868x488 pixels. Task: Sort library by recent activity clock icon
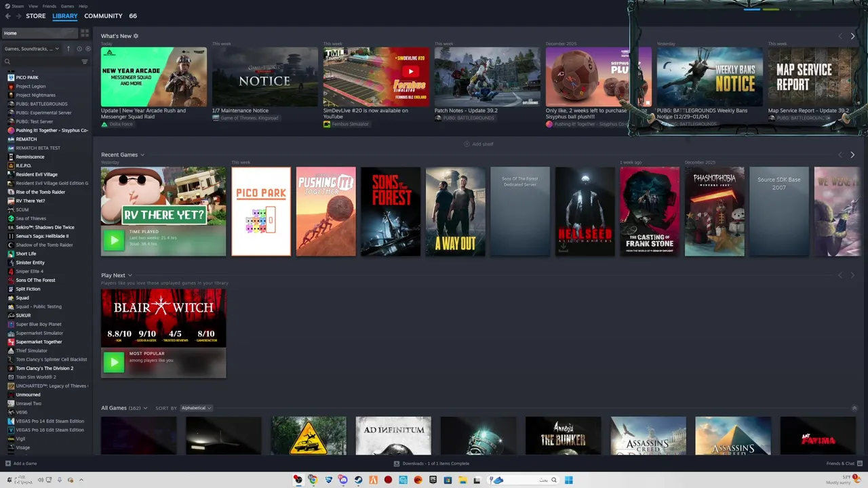79,49
